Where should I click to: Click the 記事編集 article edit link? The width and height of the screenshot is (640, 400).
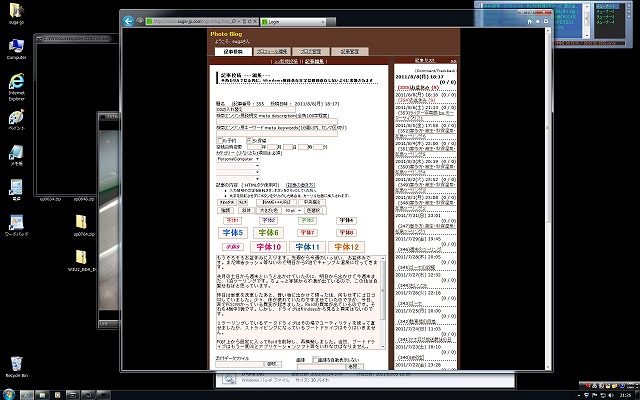pyautogui.click(x=315, y=61)
